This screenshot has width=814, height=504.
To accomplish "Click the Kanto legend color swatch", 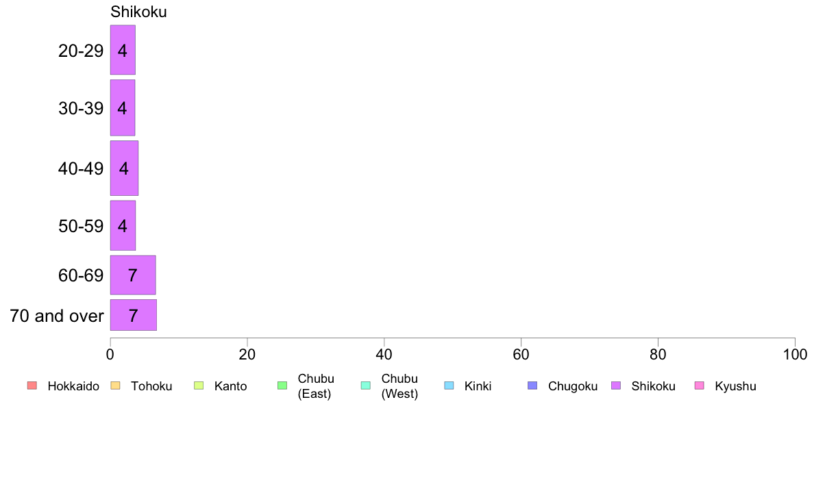I will tap(199, 386).
